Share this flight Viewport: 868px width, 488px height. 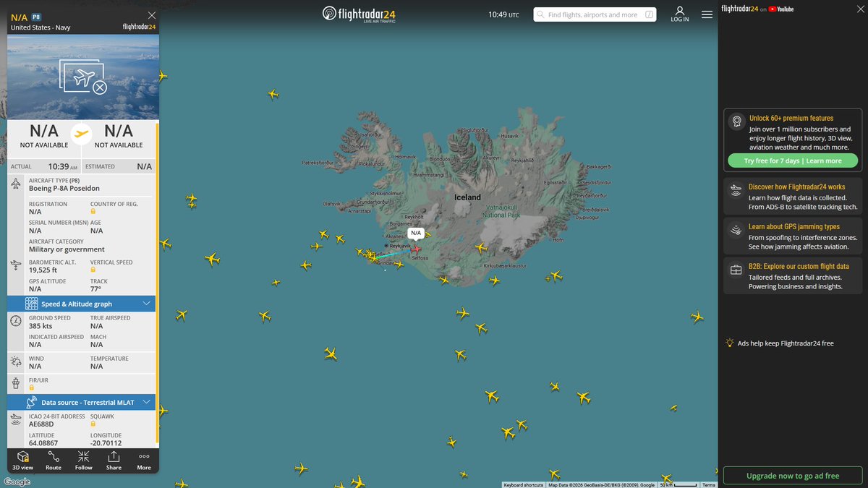click(114, 461)
